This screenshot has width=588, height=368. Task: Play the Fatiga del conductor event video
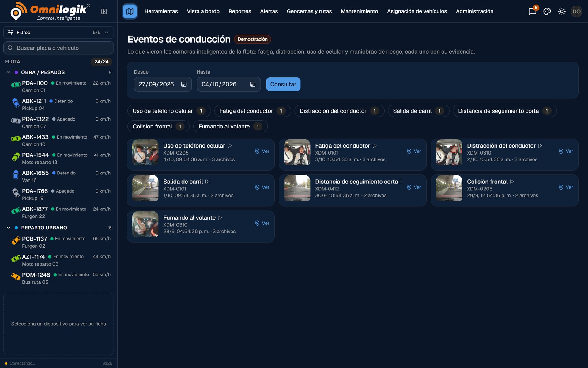coord(375,146)
